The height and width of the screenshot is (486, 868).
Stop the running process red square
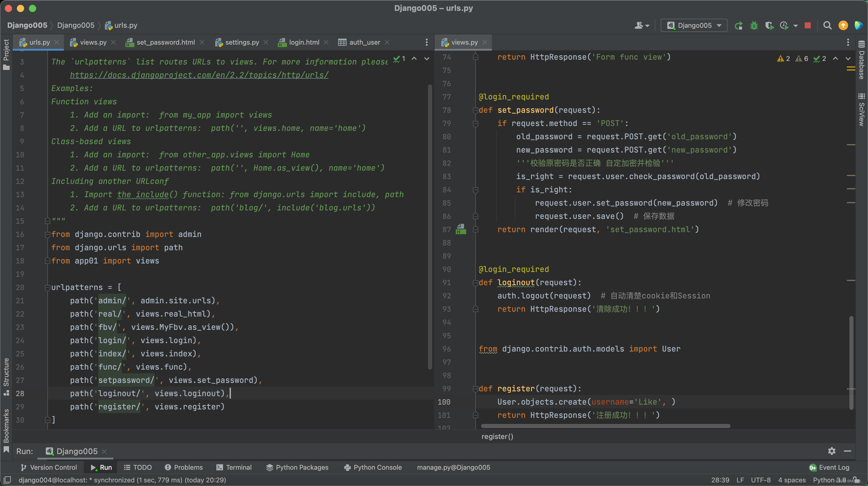pyautogui.click(x=807, y=26)
